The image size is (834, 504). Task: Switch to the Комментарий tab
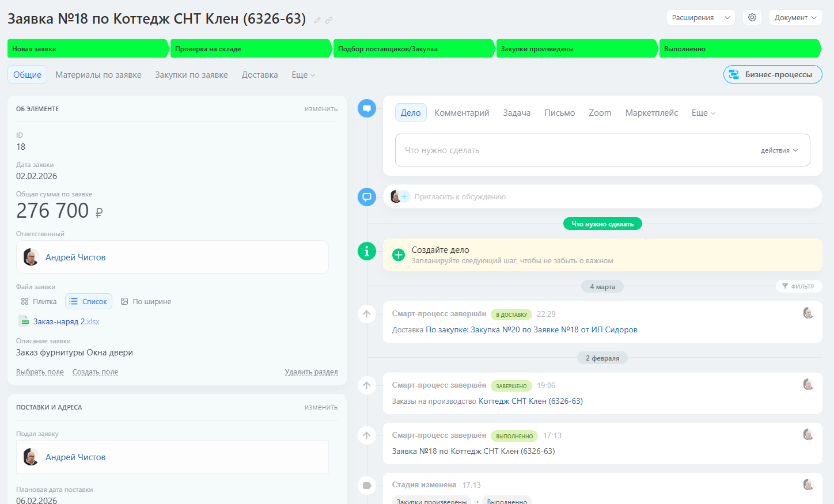point(461,113)
